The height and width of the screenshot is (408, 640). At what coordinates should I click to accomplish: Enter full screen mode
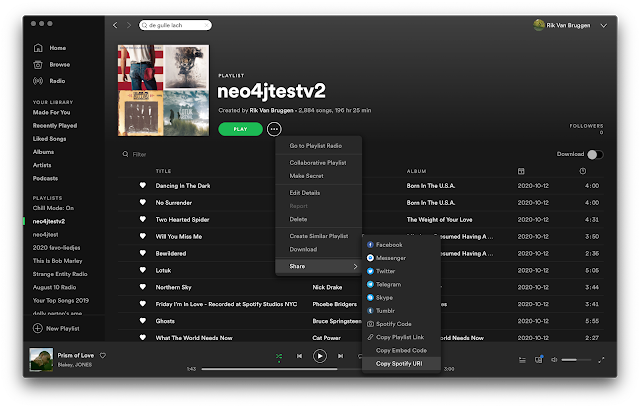[x=601, y=360]
